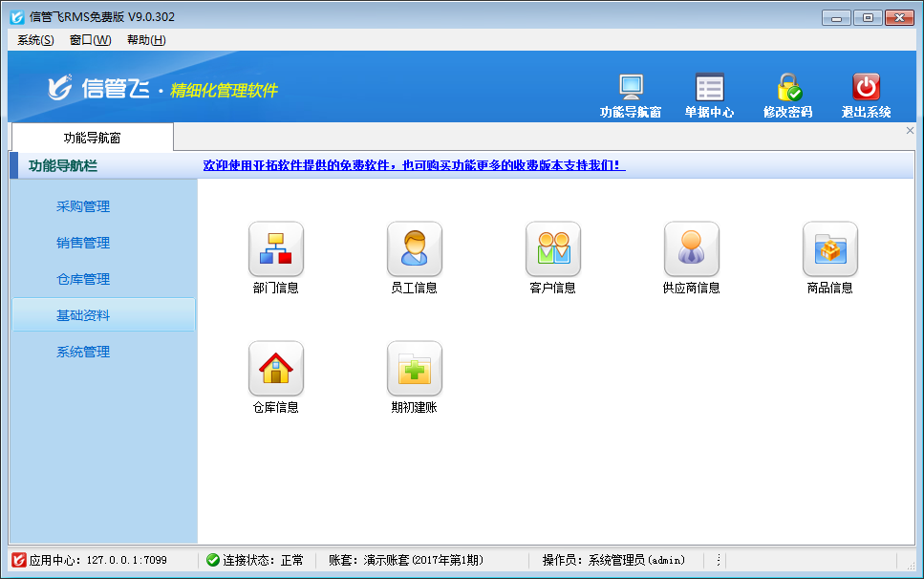924x579 pixels.
Task: Click the 功能导航窗 monitor toolbar icon
Action: click(x=631, y=88)
